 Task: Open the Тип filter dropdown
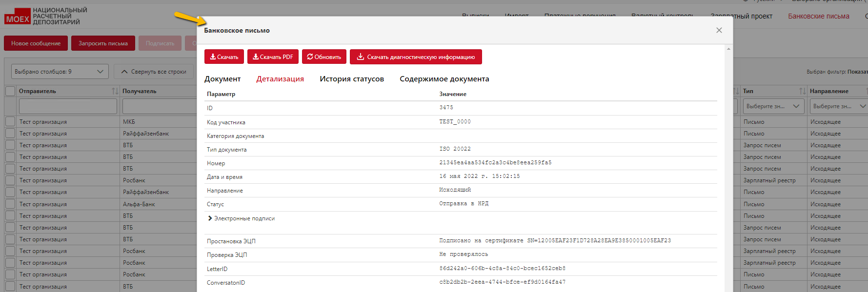[x=773, y=106]
